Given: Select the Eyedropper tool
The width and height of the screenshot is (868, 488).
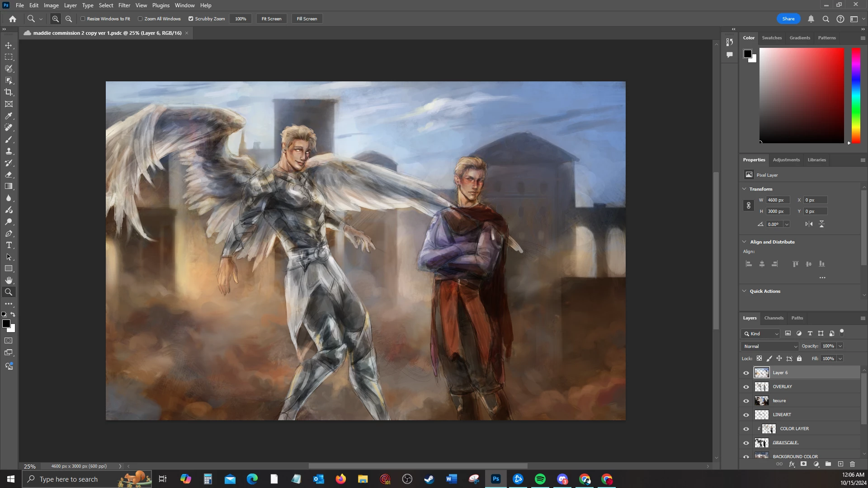Looking at the screenshot, I should [9, 116].
